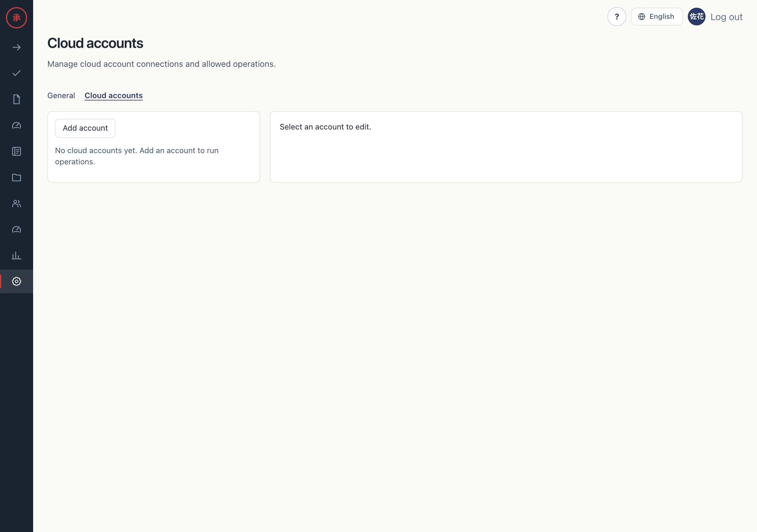Open the upper gauge icon in the sidebar
Image resolution: width=757 pixels, height=532 pixels.
[17, 125]
